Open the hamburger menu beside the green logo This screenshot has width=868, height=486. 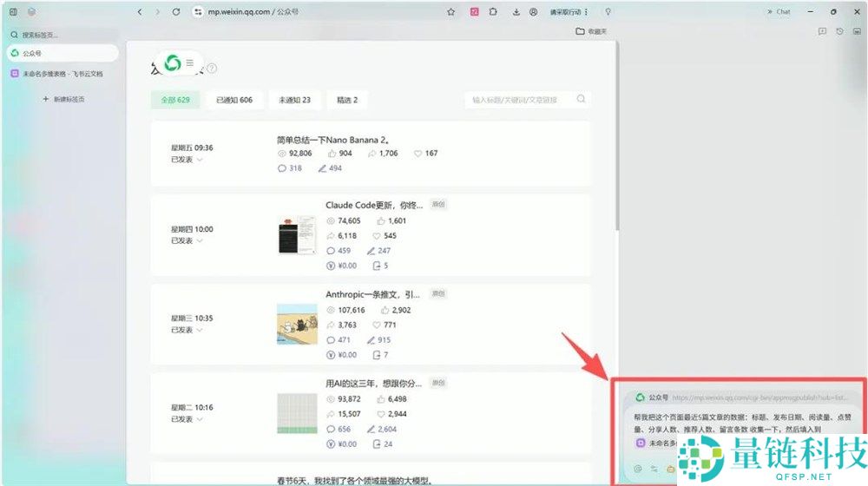(190, 62)
